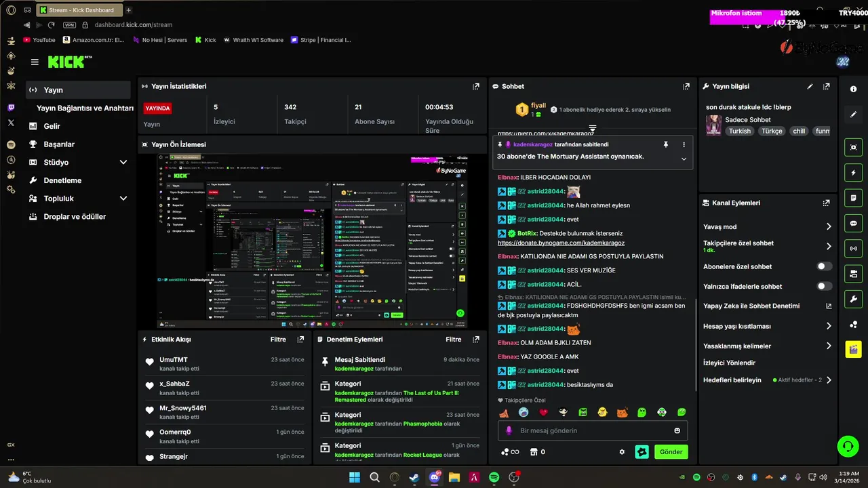Viewport: 868px width, 488px height.
Task: Open the X icon in browser sidebar
Action: coord(11,123)
